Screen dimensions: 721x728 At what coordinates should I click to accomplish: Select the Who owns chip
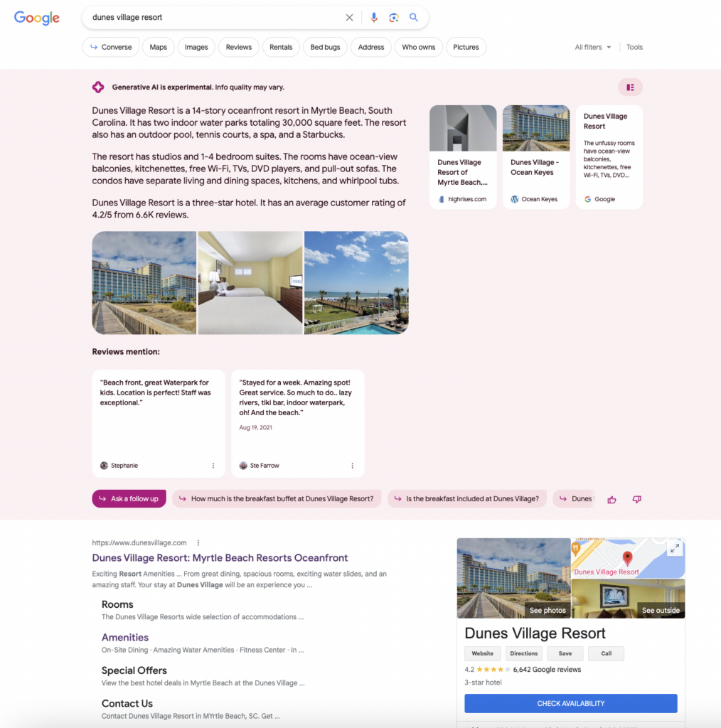418,48
